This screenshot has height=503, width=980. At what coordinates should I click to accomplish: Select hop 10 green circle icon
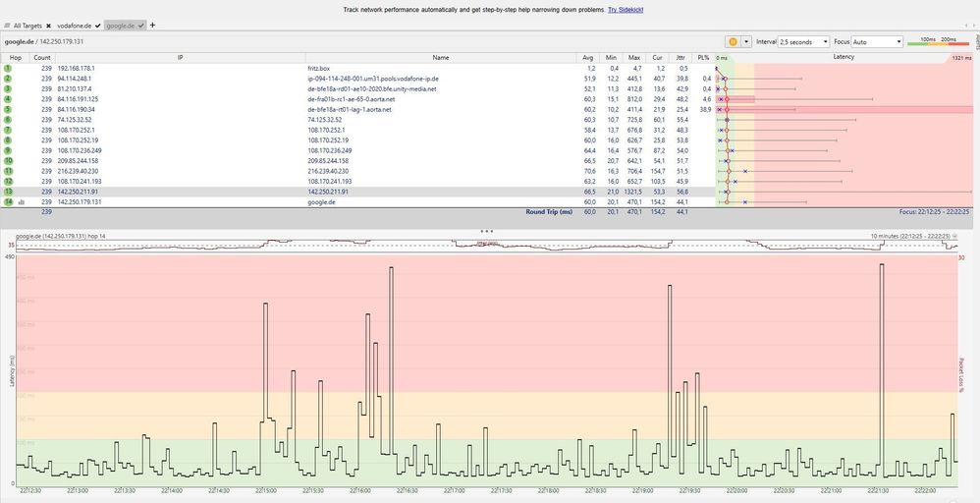click(x=8, y=161)
